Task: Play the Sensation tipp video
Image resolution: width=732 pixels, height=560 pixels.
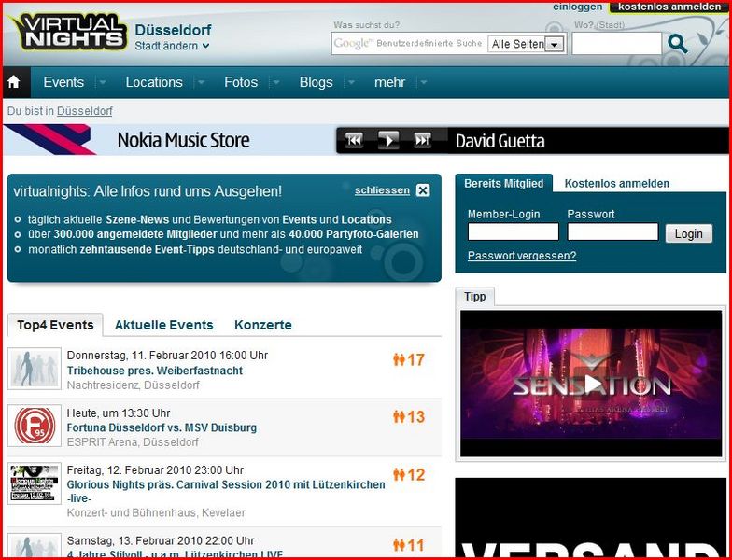Action: pos(591,384)
